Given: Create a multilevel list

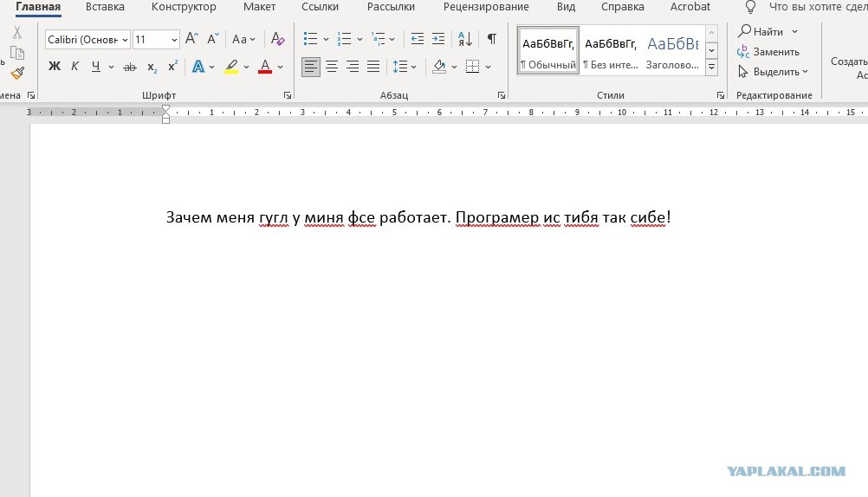Looking at the screenshot, I should 378,39.
